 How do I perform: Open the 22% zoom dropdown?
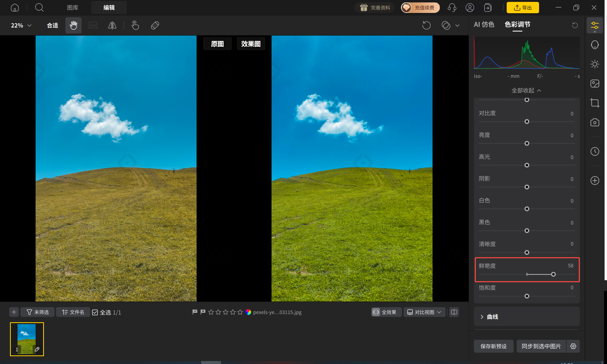pyautogui.click(x=21, y=25)
